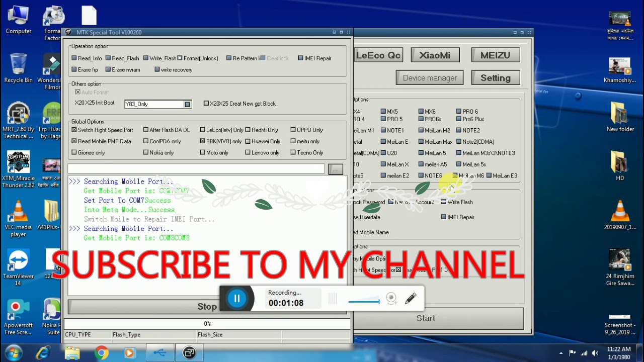Tick the write recovery checkbox

157,69
